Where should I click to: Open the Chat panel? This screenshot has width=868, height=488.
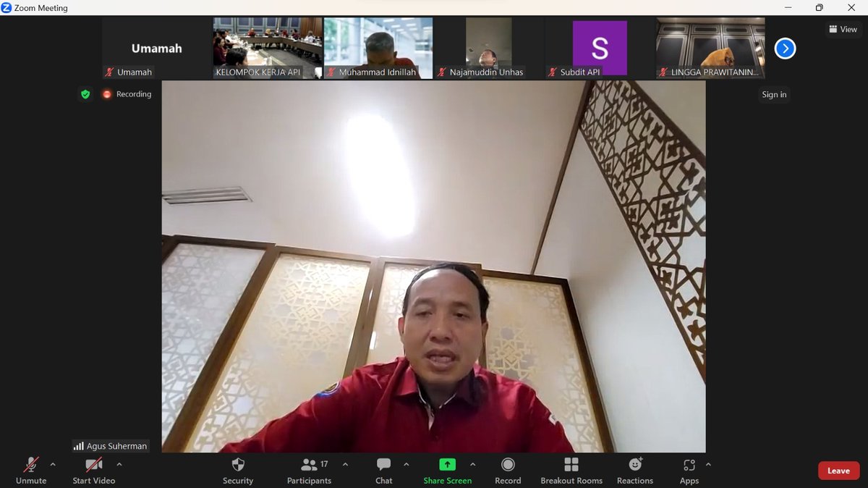(384, 471)
